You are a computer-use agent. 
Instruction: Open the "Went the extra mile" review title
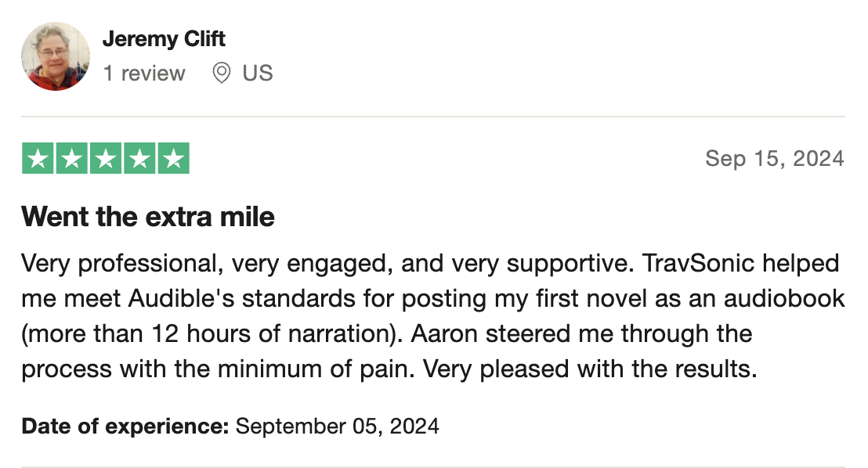148,217
